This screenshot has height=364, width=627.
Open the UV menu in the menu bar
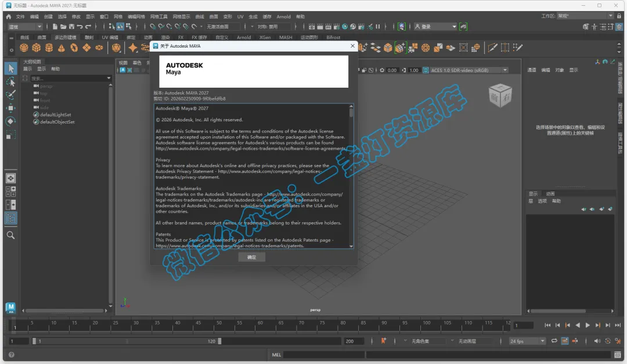coord(240,17)
